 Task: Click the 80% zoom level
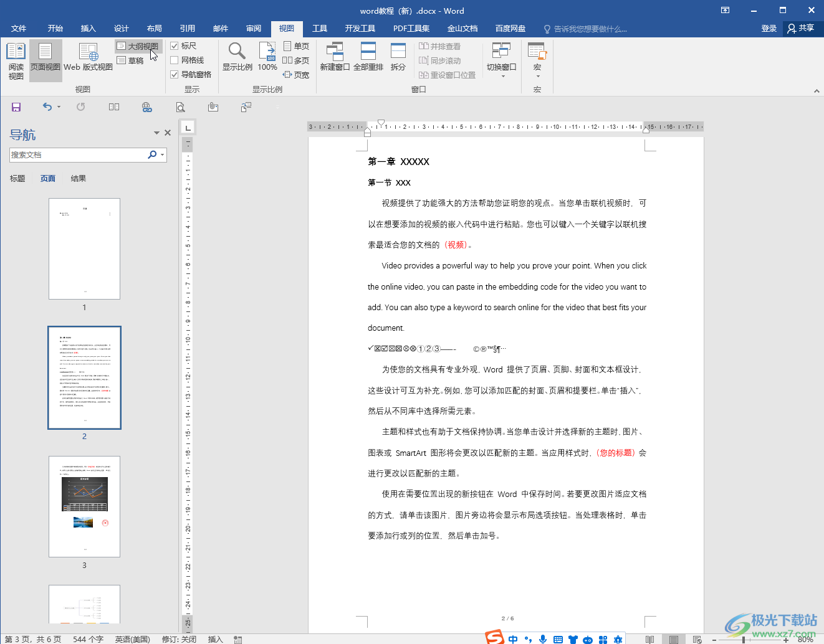click(806, 640)
